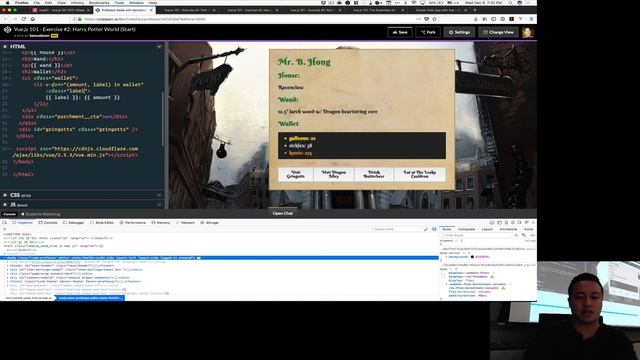Open the HTML editor settings gear
640x360 pixels.
tap(5, 47)
